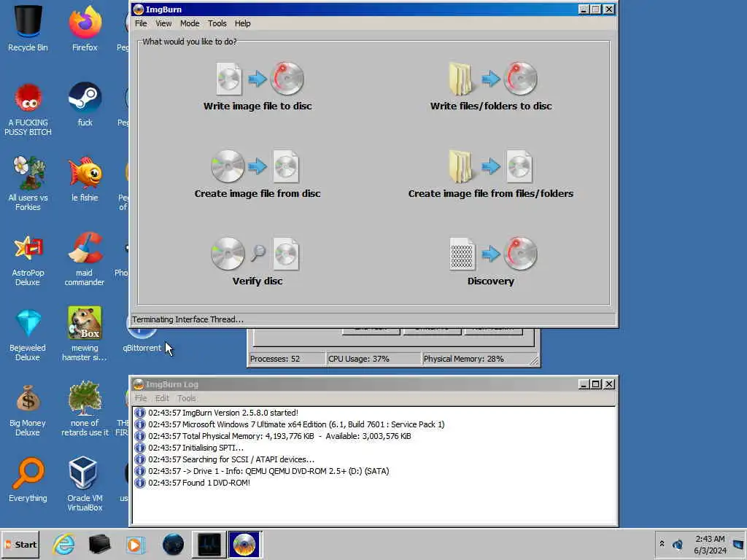Switch to Task Manager taskbar button
The height and width of the screenshot is (560, 747).
tap(209, 544)
